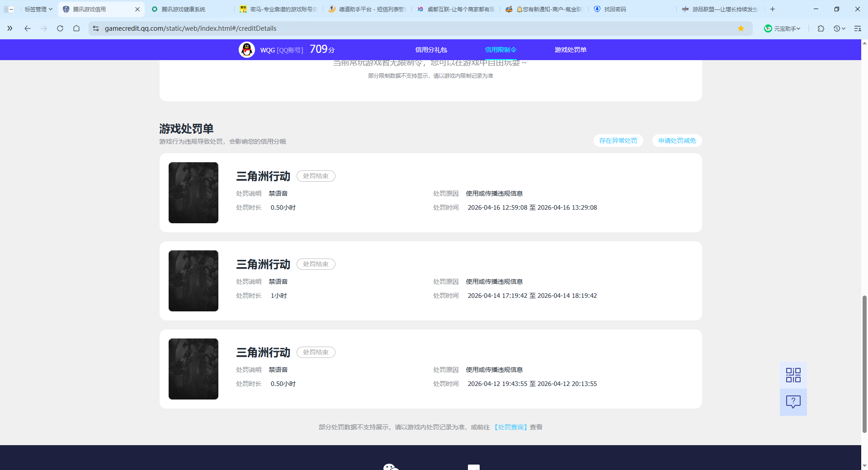Click the bookmark star icon
Screen dimensions: 868x470
coord(741,28)
